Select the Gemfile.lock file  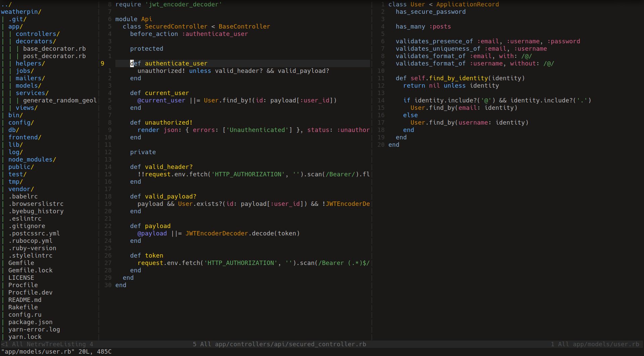click(x=30, y=270)
